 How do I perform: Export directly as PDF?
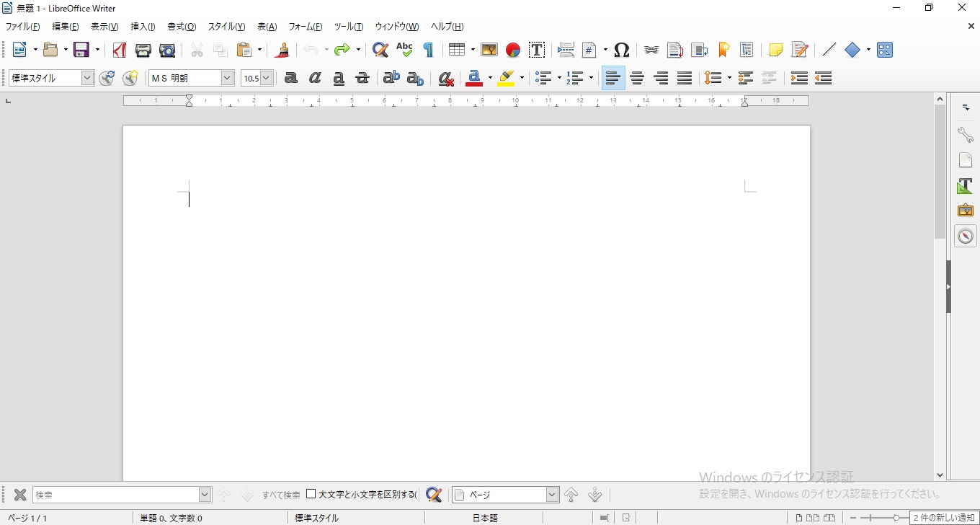tap(120, 50)
